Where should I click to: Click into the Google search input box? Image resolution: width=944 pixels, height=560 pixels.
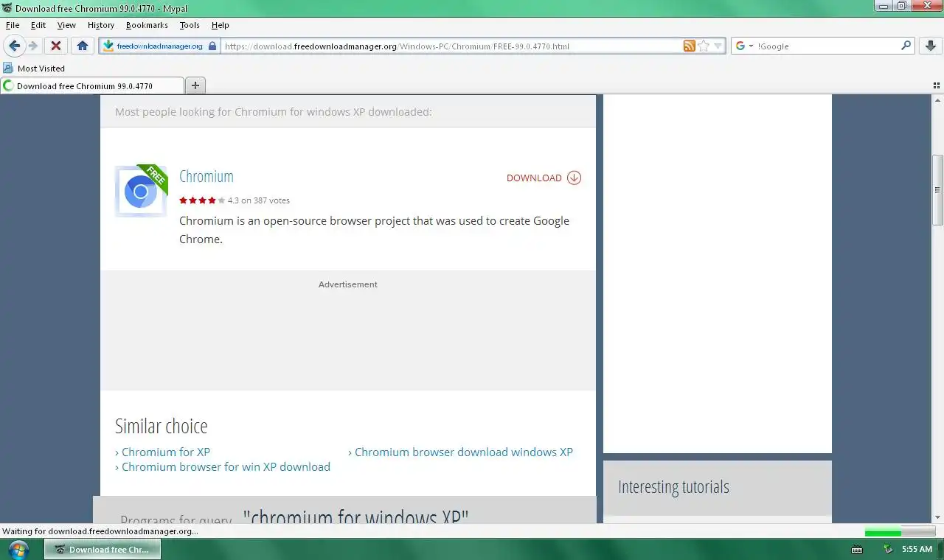(827, 46)
